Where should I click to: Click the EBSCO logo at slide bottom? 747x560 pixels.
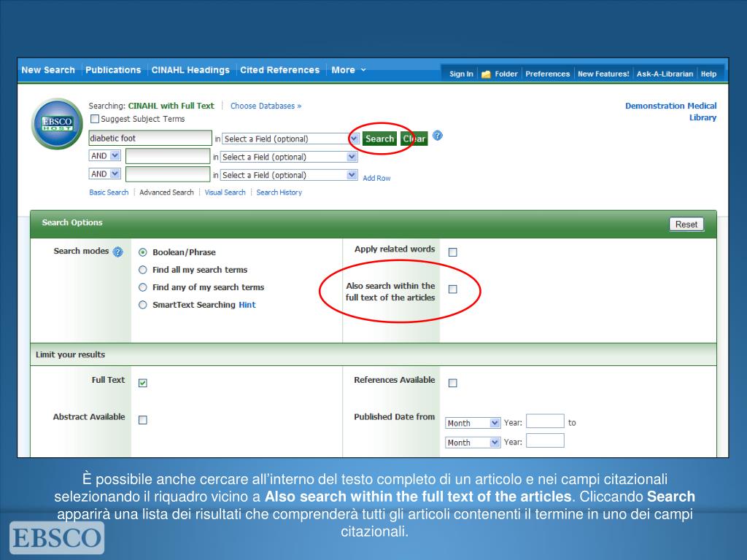click(57, 537)
